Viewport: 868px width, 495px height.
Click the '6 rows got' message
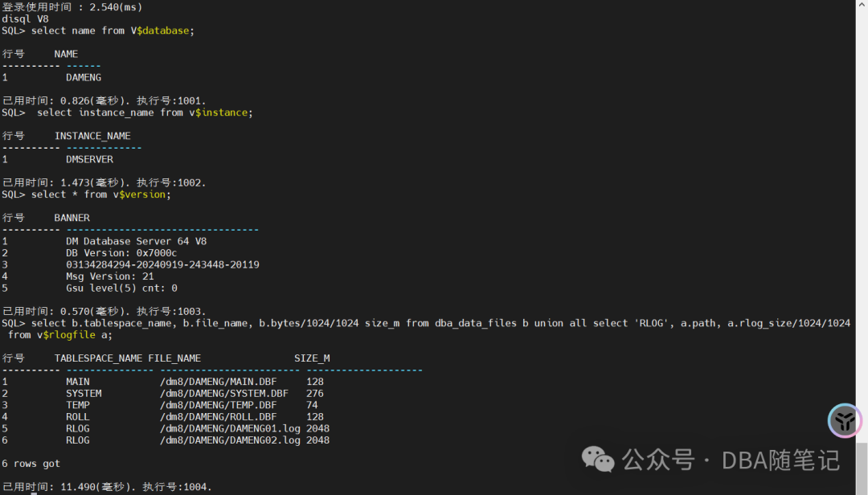31,464
